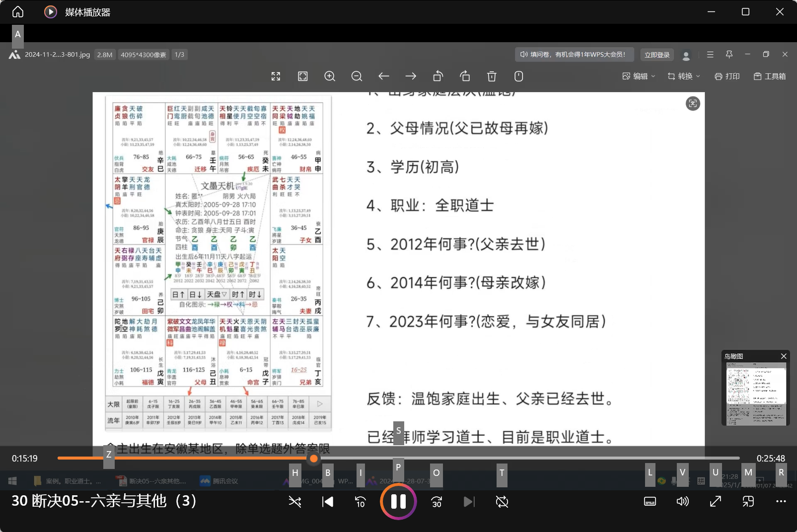Screen dimensions: 797x532
Task: Open the volume control
Action: [683, 502]
